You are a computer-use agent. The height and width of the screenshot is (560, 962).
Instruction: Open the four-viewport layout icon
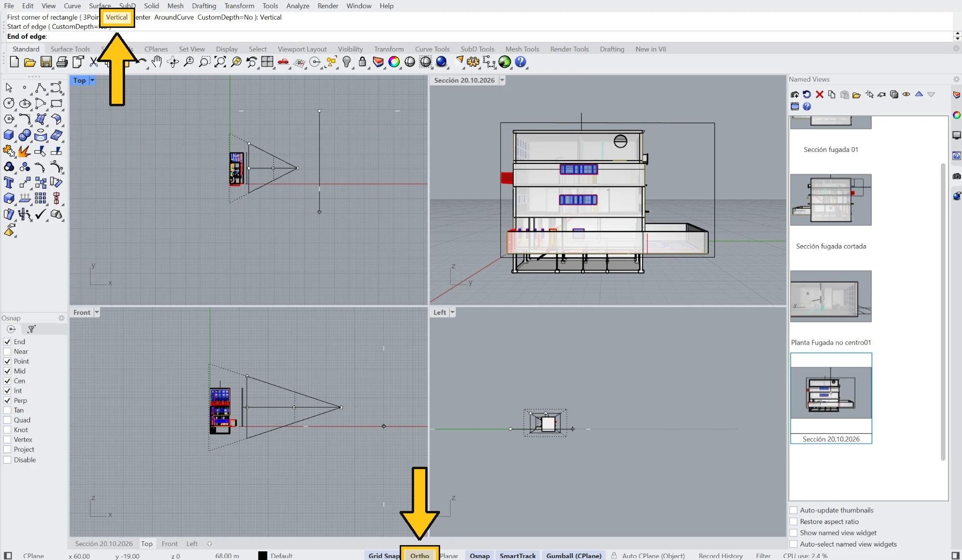267,62
